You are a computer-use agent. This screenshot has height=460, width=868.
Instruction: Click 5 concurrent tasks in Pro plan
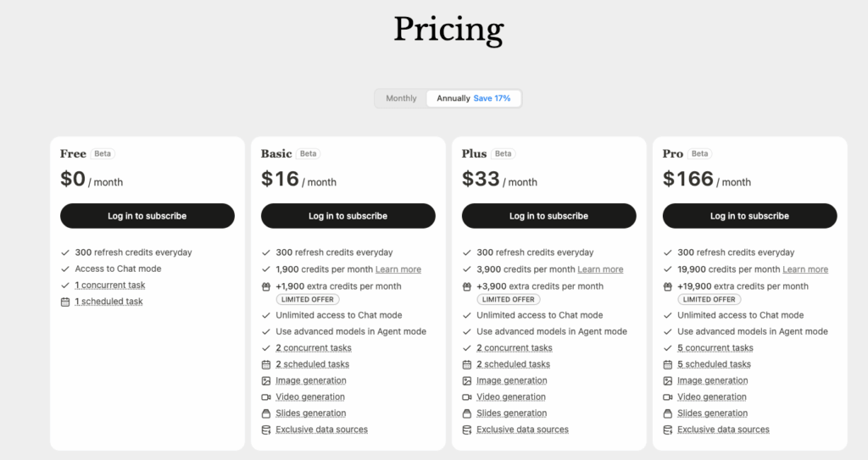pos(715,348)
